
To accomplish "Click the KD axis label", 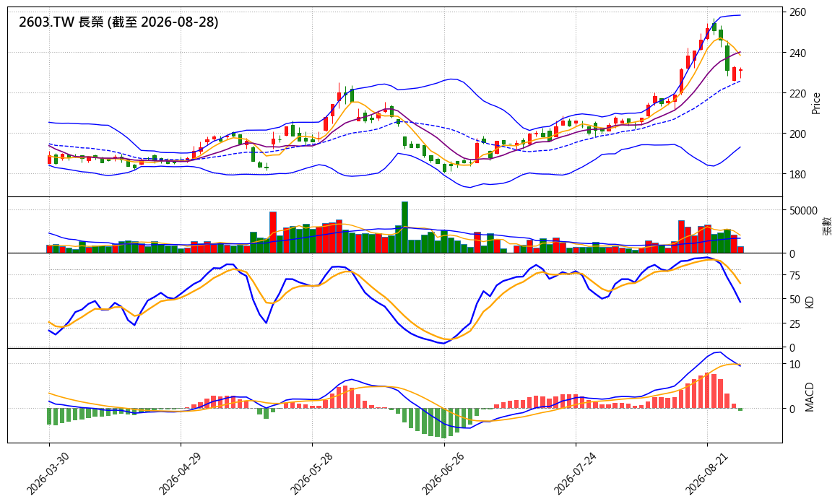I will [x=810, y=301].
